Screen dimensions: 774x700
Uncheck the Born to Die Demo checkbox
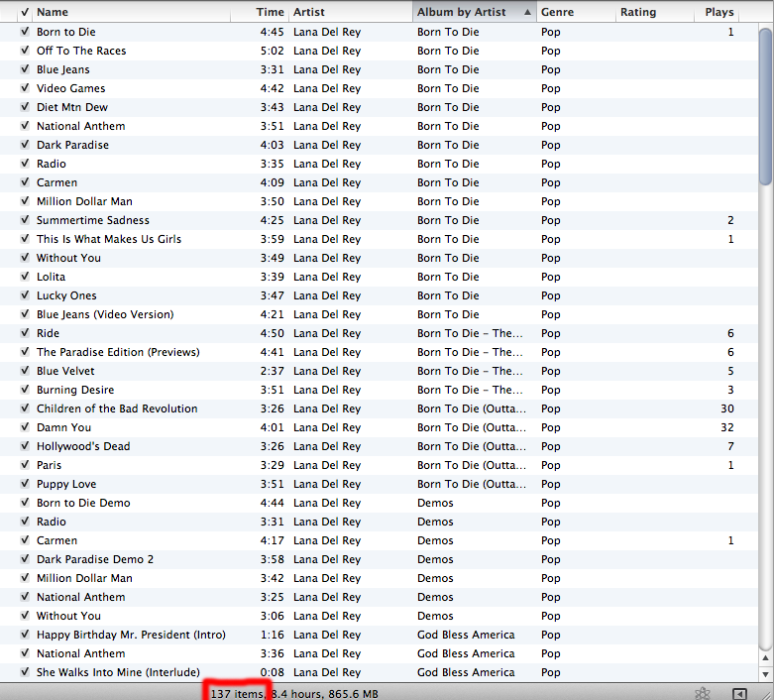[25, 503]
